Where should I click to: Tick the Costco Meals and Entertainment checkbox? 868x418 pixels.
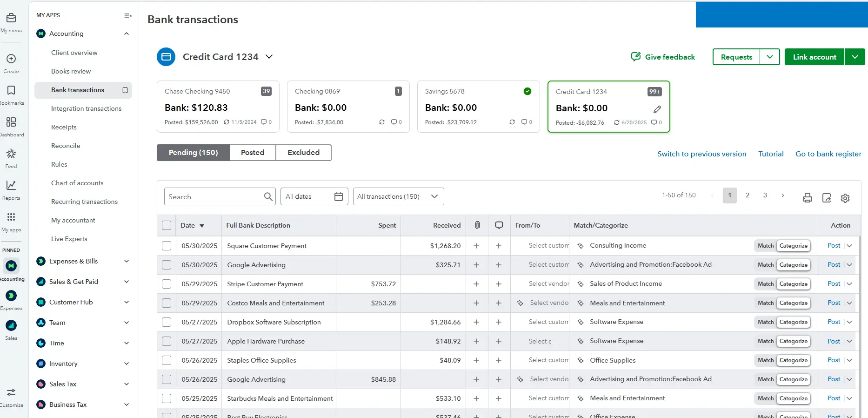tap(167, 303)
